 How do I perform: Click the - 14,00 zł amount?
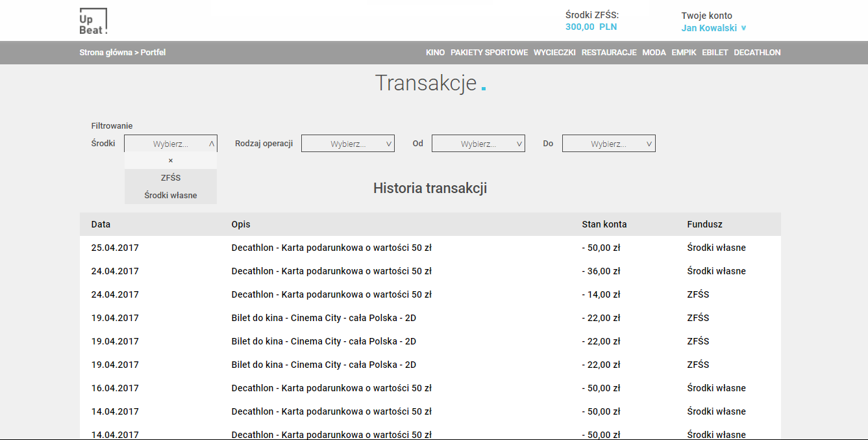pyautogui.click(x=601, y=294)
